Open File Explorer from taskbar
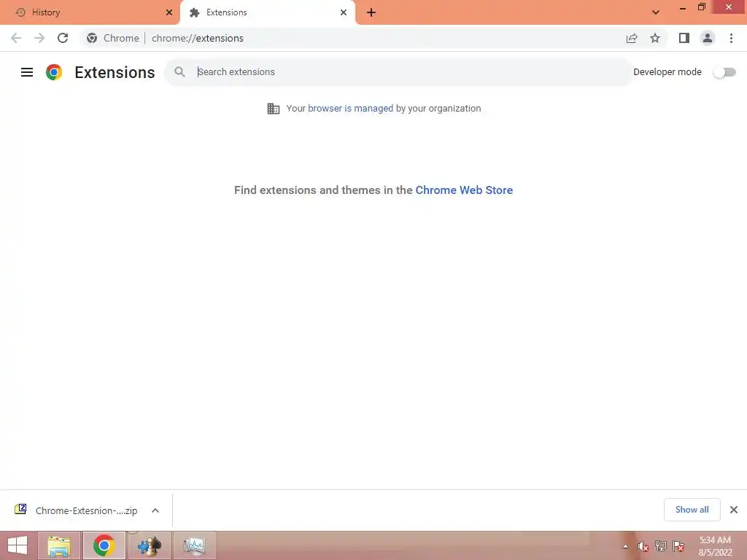747x560 pixels. click(59, 545)
